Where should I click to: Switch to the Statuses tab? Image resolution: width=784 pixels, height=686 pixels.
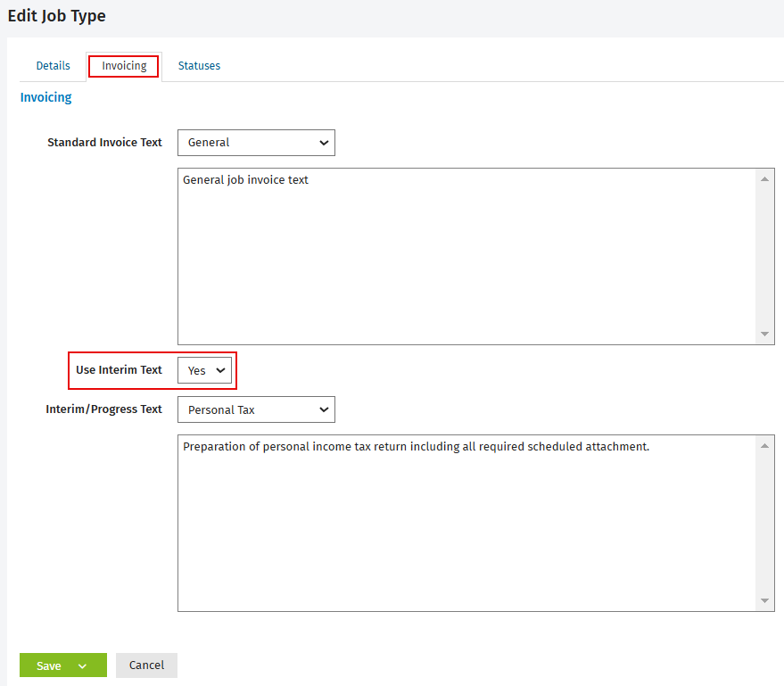click(x=199, y=66)
